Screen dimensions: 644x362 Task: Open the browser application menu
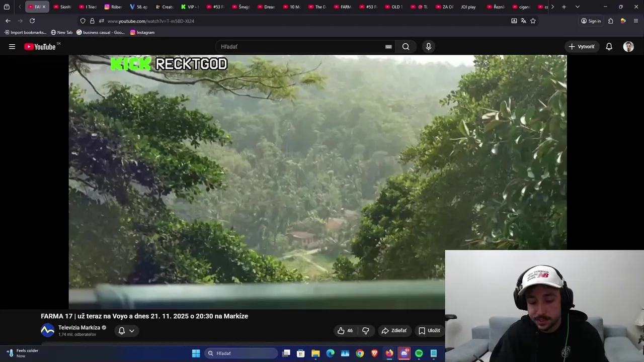pyautogui.click(x=636, y=21)
